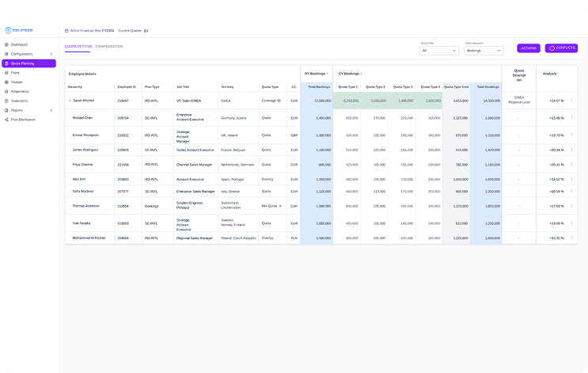Viewport: 588px width, 373px height.
Task: Open the Select Filter dropdown
Action: [x=438, y=50]
